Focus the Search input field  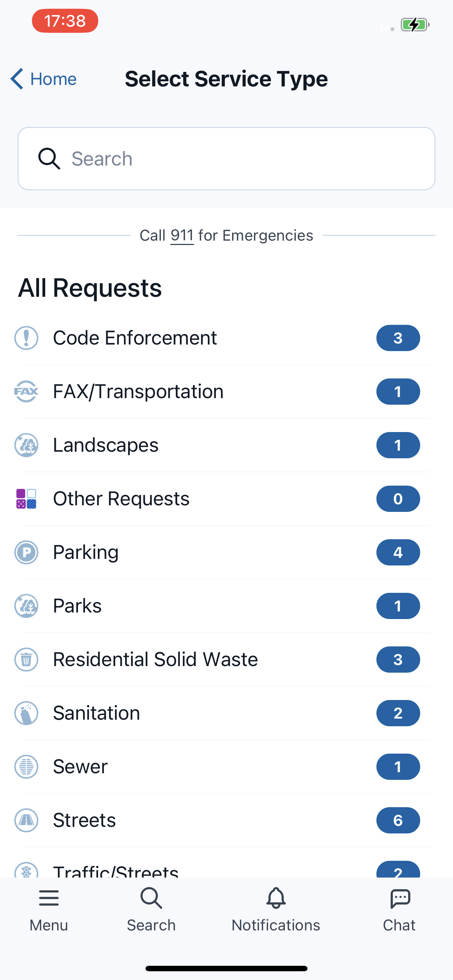click(x=226, y=159)
